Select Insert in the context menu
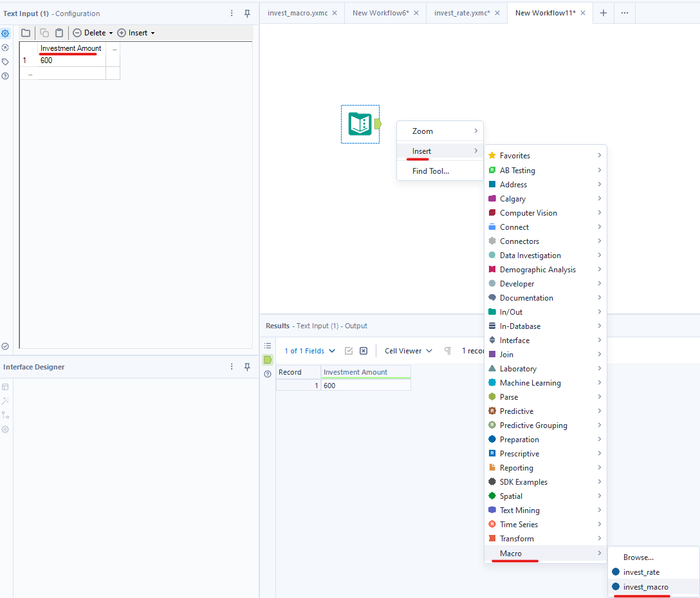Image resolution: width=700 pixels, height=598 pixels. [439, 151]
